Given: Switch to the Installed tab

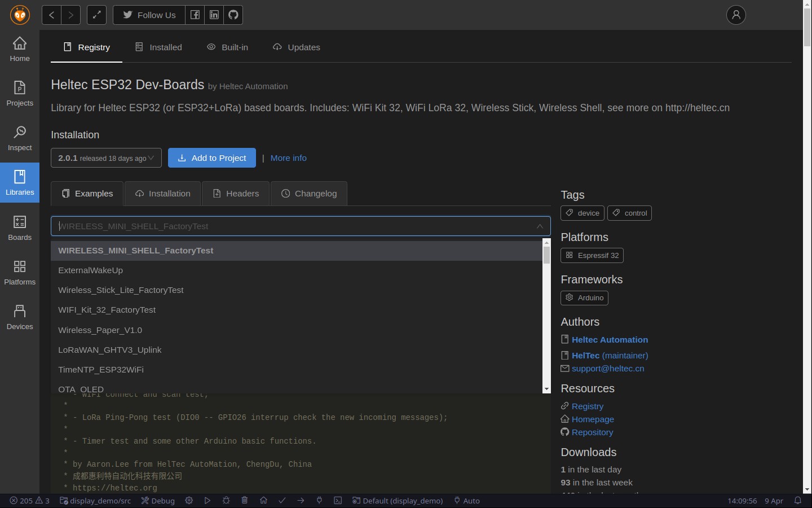Looking at the screenshot, I should (159, 47).
